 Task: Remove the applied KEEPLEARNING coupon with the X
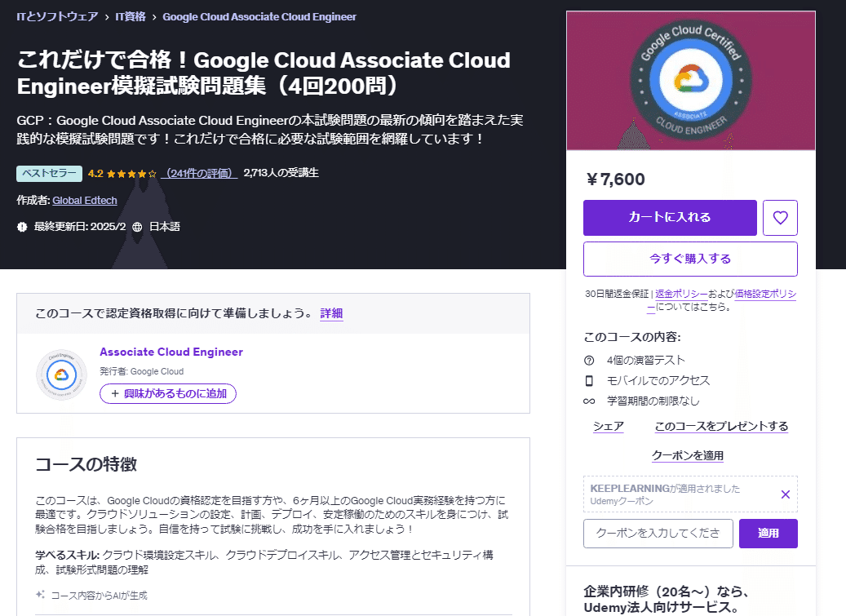point(786,494)
